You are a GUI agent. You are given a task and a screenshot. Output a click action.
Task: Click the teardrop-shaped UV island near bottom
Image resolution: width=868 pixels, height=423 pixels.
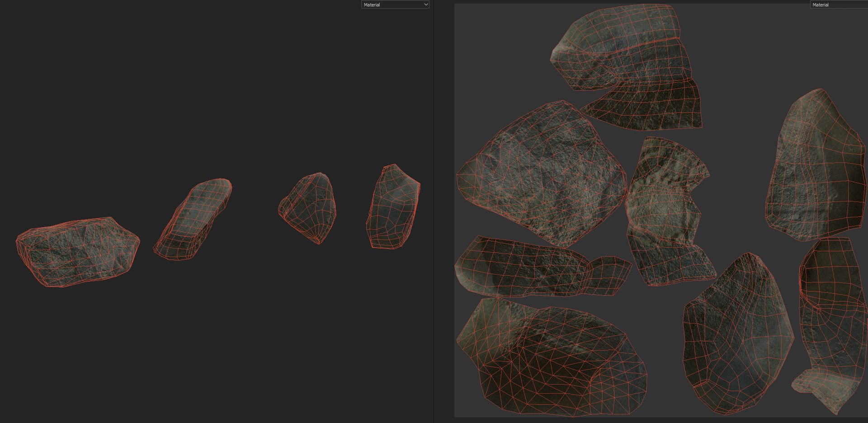738,334
